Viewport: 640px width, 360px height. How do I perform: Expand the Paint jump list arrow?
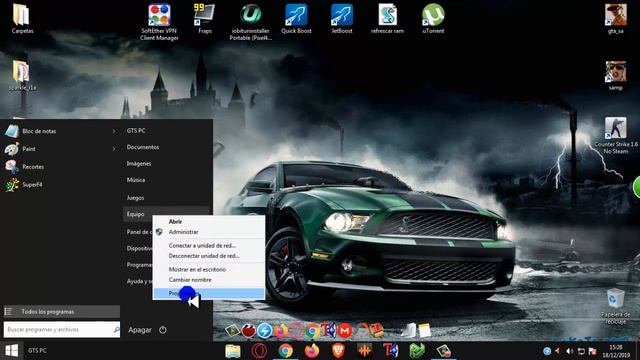coord(113,149)
